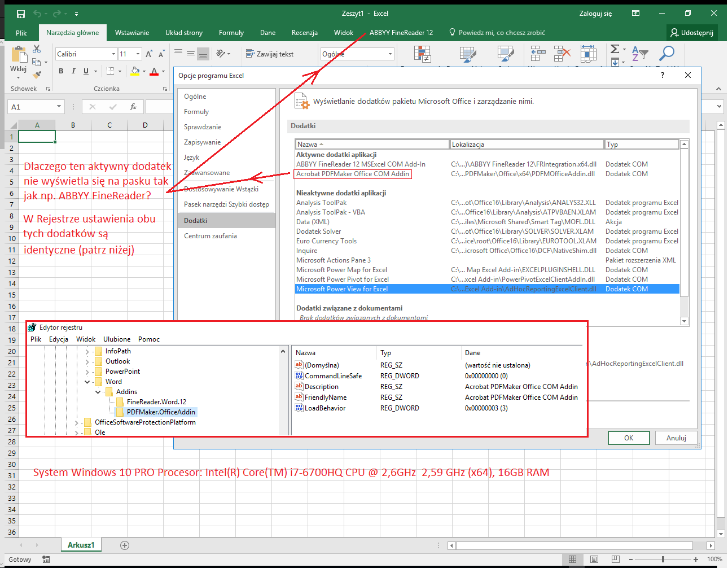The image size is (728, 568).
Task: Click the text orientation icon
Action: click(x=221, y=53)
